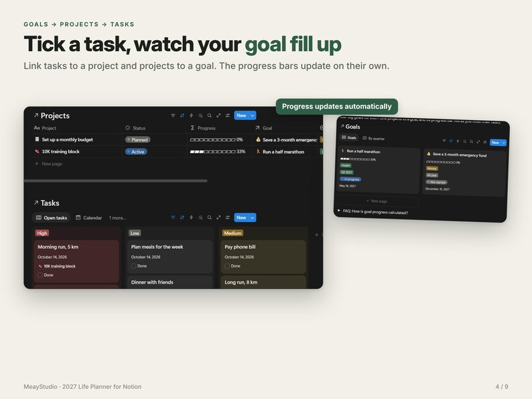Screen dimensions: 532x399
Task: Click the New button in Goals
Action: pos(495,142)
